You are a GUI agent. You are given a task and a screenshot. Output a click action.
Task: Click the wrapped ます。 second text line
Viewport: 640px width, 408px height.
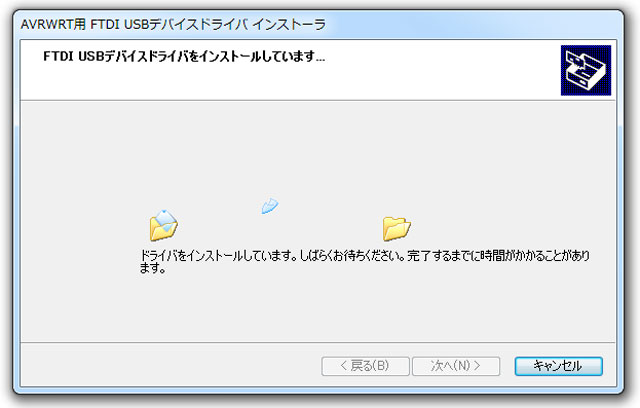click(153, 268)
